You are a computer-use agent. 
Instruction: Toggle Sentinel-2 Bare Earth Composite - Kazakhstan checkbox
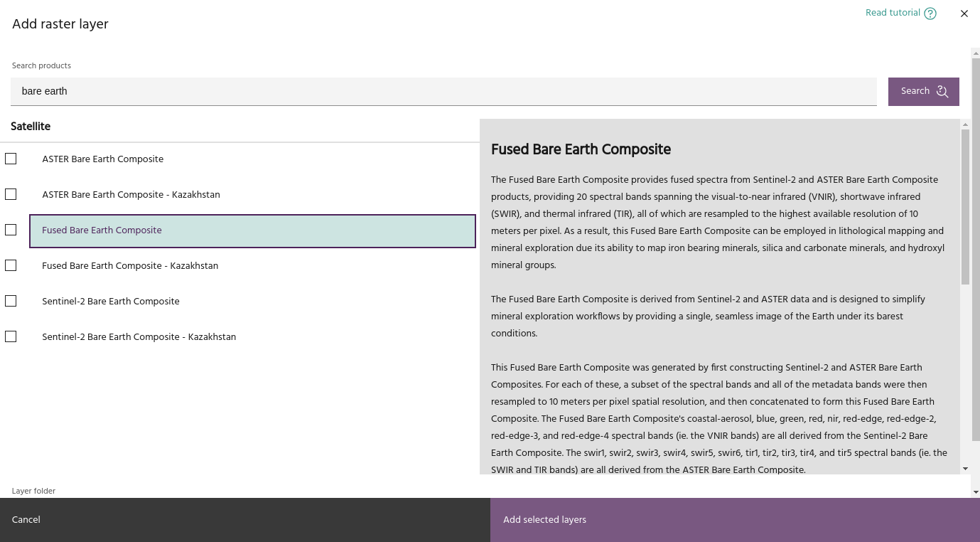coord(11,336)
